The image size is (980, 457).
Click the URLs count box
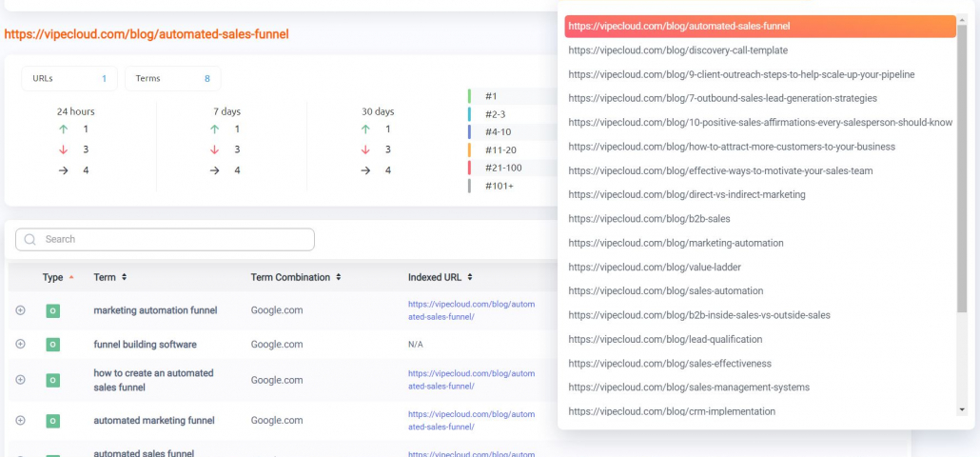click(69, 79)
